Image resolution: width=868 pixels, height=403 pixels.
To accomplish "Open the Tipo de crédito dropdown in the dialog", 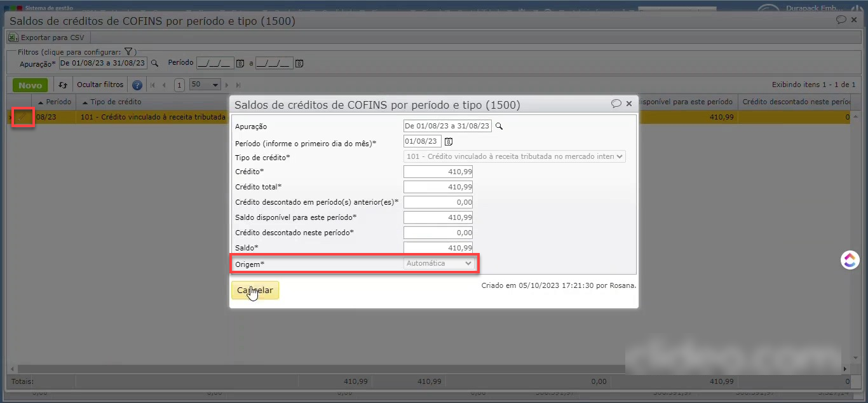I will [x=515, y=156].
